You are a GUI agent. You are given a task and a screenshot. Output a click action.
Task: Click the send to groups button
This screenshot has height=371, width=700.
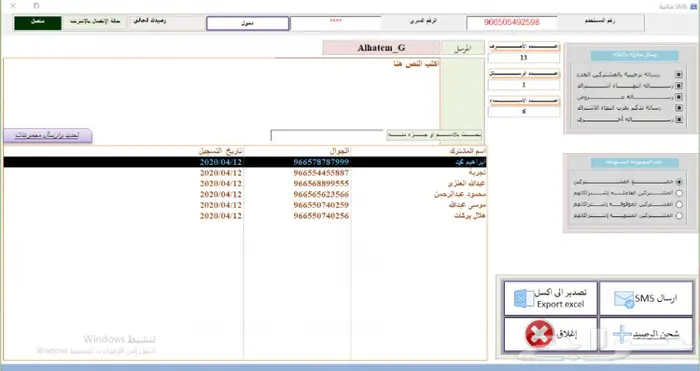pos(48,135)
